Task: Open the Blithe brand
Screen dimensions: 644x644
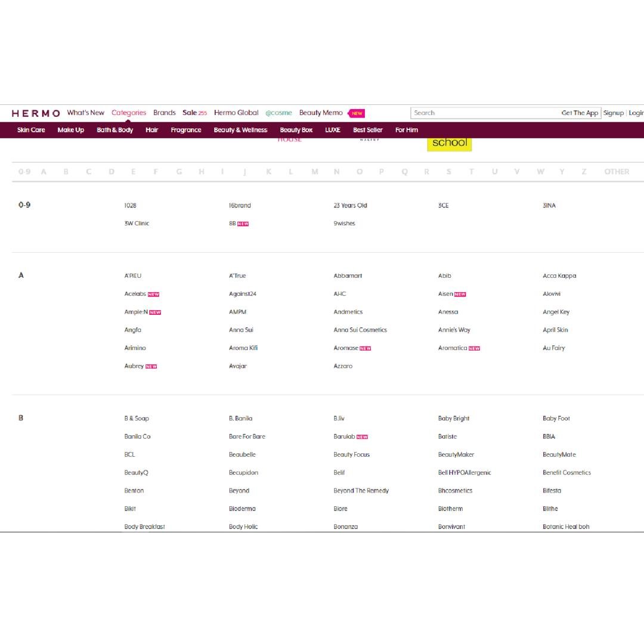Action: coord(550,509)
